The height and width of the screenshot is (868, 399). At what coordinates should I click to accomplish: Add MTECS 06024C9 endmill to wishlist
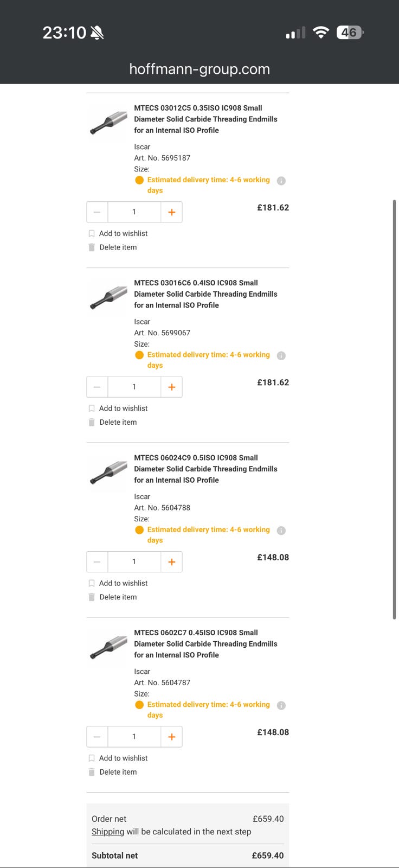click(x=123, y=583)
